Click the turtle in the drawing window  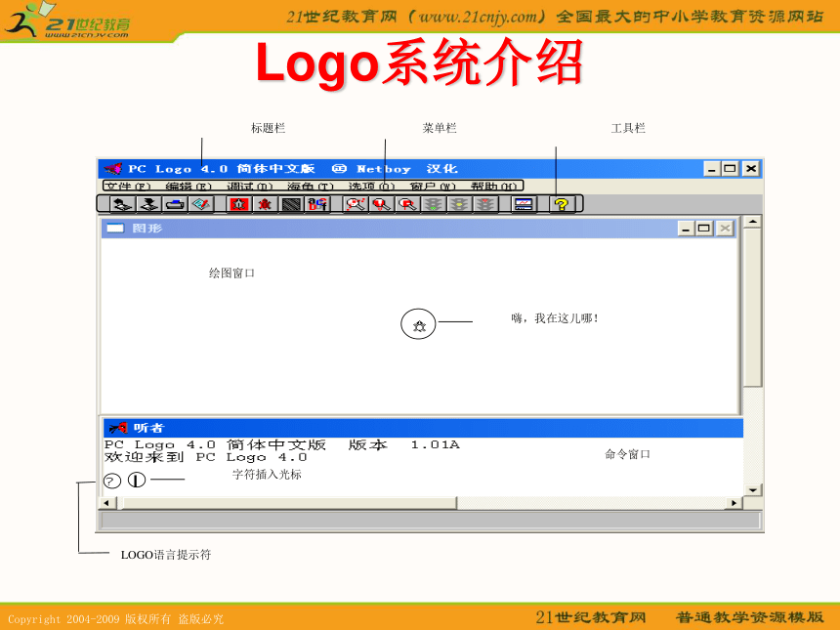pos(419,324)
